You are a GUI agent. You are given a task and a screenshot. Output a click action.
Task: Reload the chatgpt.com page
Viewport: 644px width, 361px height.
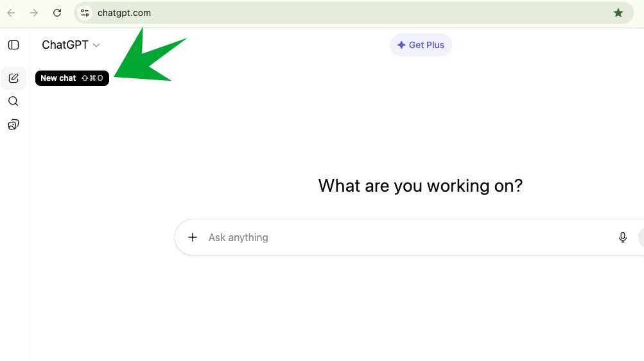point(57,13)
